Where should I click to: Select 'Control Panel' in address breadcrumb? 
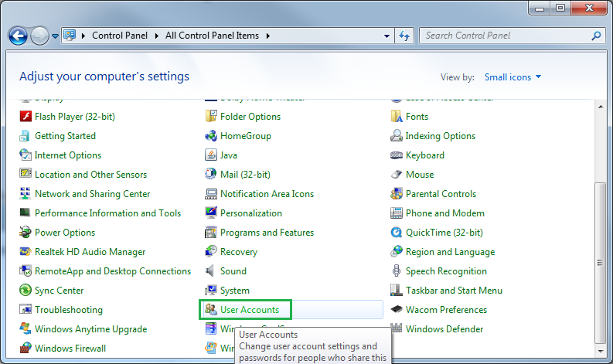pos(121,36)
